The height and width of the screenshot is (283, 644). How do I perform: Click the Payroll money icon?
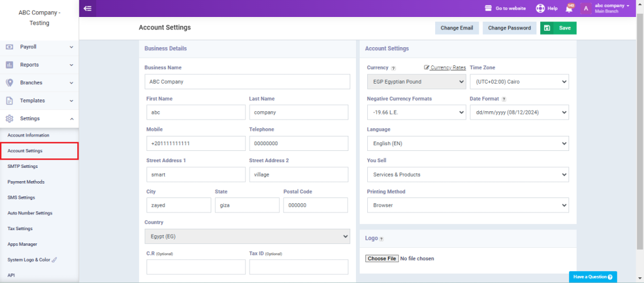[9, 47]
